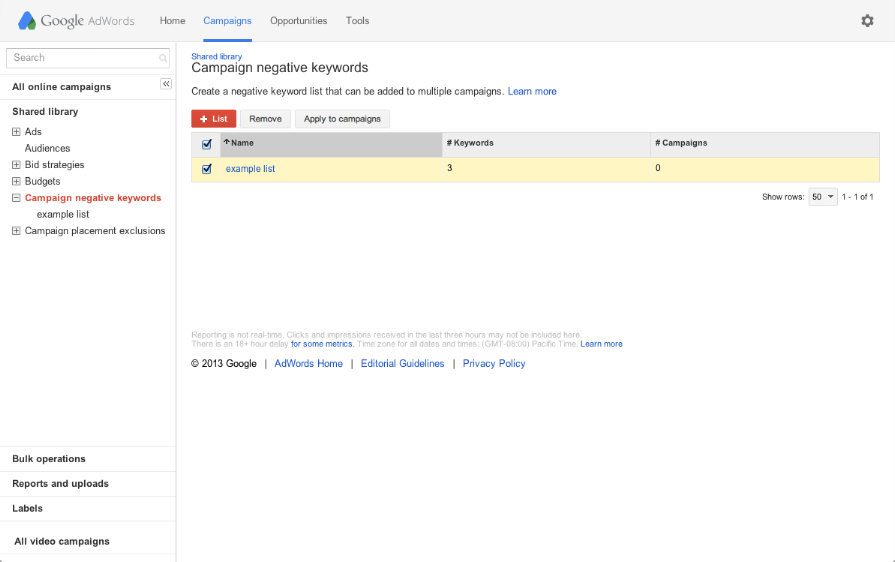Click the Remove button
The image size is (895, 562).
pyautogui.click(x=265, y=119)
